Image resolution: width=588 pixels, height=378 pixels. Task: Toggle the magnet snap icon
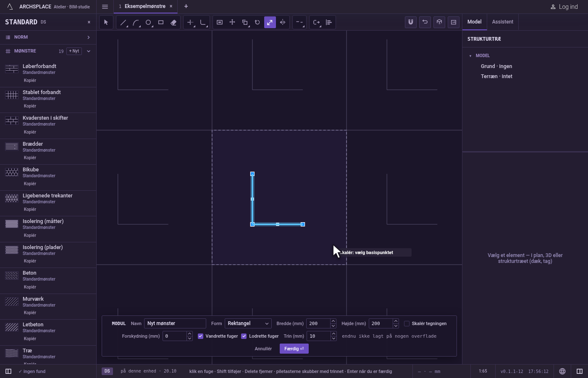pos(411,22)
